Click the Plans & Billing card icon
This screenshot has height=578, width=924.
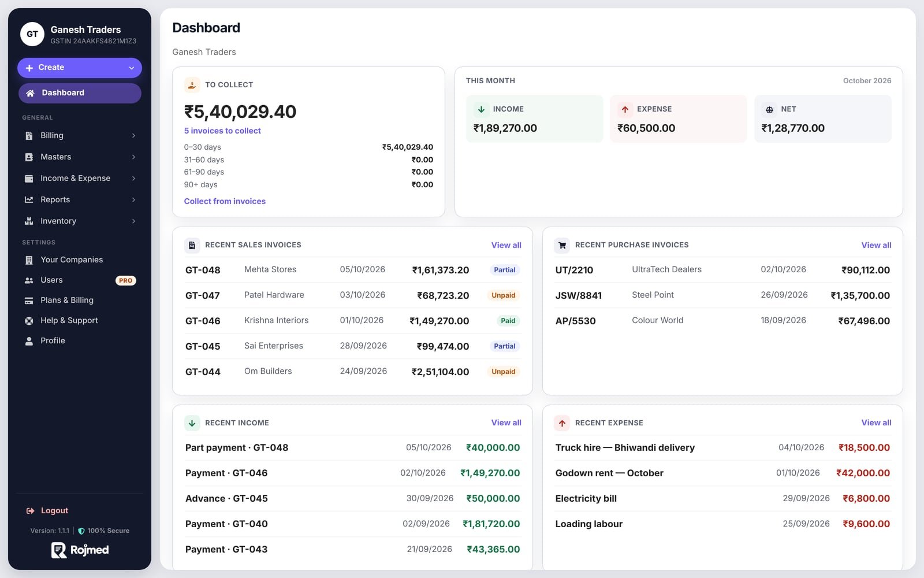29,301
